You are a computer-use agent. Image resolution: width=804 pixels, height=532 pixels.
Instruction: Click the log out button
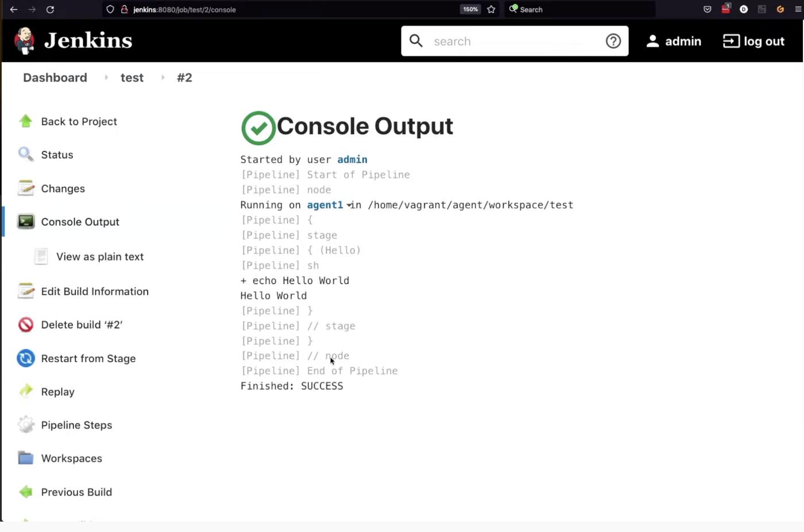coord(753,41)
